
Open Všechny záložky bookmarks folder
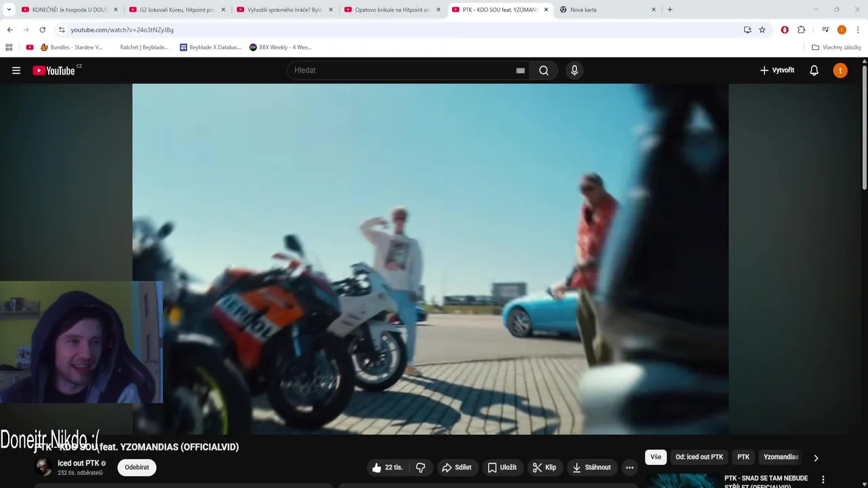pyautogui.click(x=836, y=47)
